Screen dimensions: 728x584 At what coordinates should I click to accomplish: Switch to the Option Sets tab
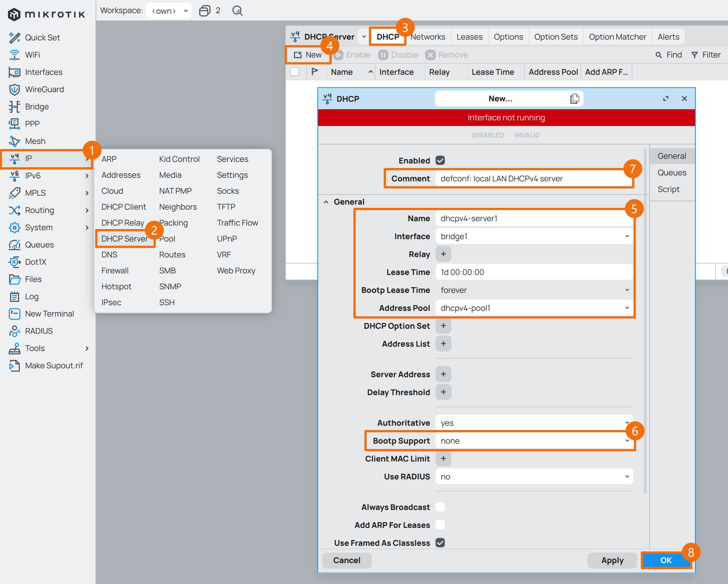click(556, 37)
